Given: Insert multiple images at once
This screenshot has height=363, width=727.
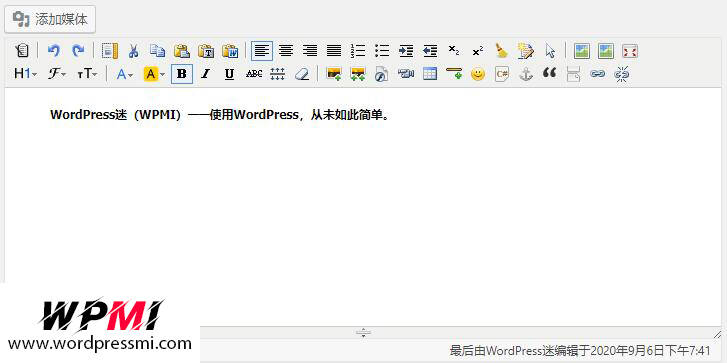Looking at the screenshot, I should (x=358, y=74).
